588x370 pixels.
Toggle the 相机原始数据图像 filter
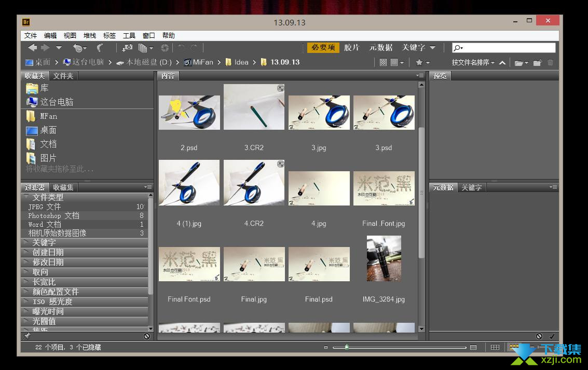point(57,233)
